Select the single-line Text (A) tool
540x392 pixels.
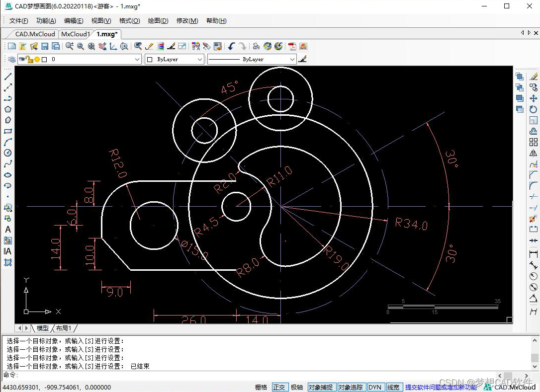pyautogui.click(x=8, y=230)
